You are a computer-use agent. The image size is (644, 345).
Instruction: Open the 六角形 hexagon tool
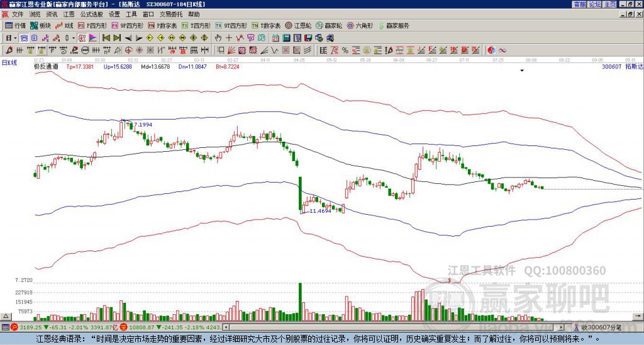coord(360,25)
